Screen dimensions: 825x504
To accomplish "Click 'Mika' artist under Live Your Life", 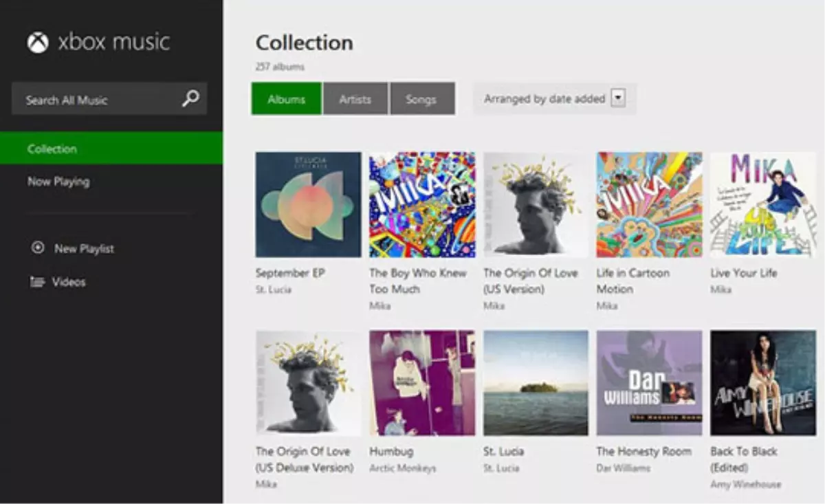I will [x=721, y=289].
